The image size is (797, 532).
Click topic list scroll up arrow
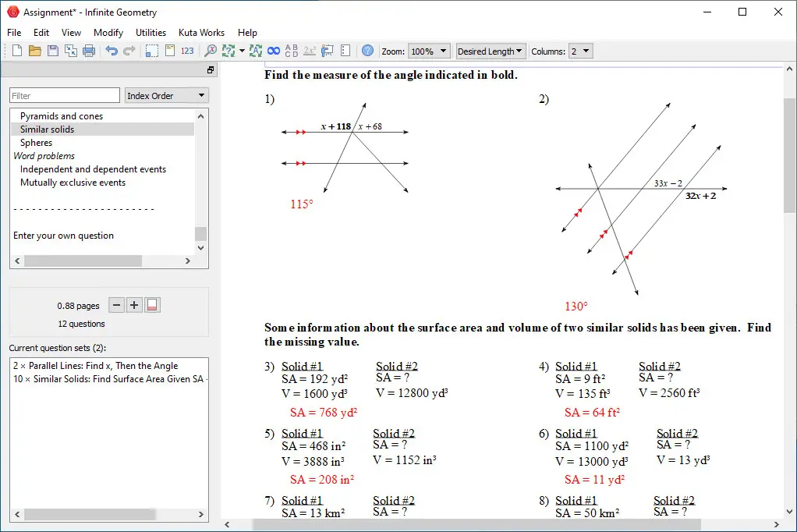pos(200,116)
